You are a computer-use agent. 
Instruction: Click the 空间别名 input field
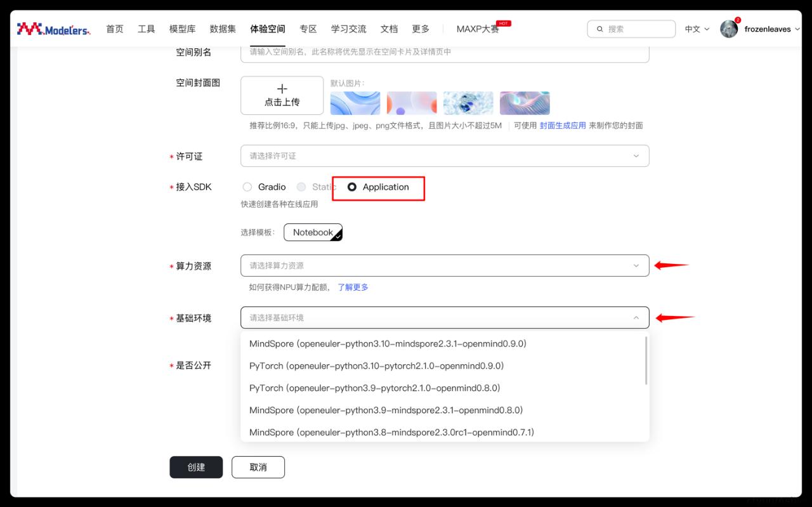point(445,52)
